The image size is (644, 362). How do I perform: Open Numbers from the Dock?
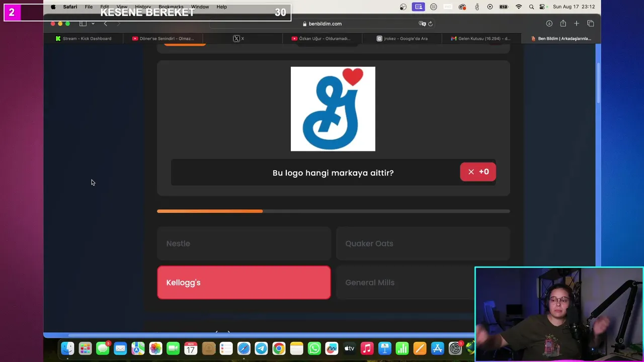(402, 348)
